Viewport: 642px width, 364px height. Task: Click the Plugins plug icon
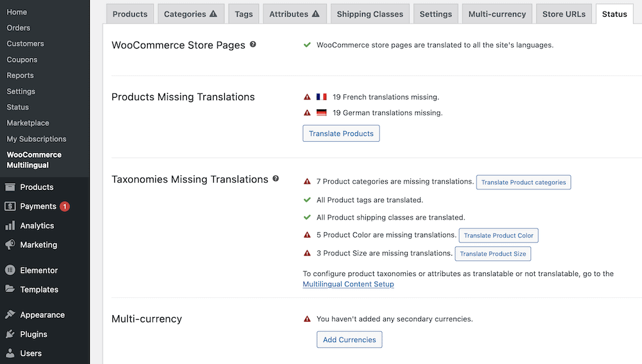click(x=10, y=334)
